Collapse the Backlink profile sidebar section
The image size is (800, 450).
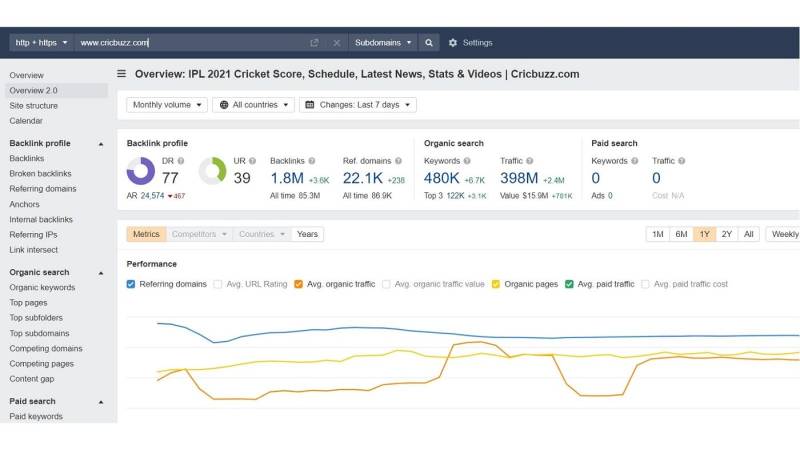(101, 144)
